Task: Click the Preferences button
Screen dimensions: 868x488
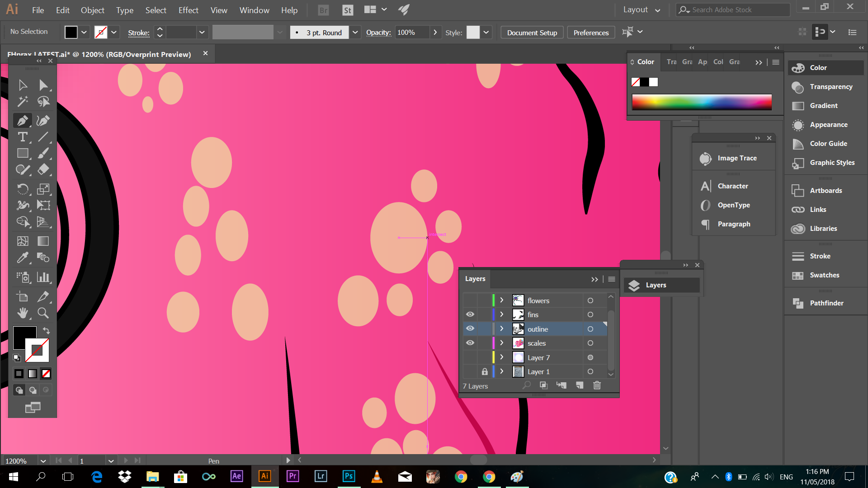Action: pyautogui.click(x=591, y=33)
